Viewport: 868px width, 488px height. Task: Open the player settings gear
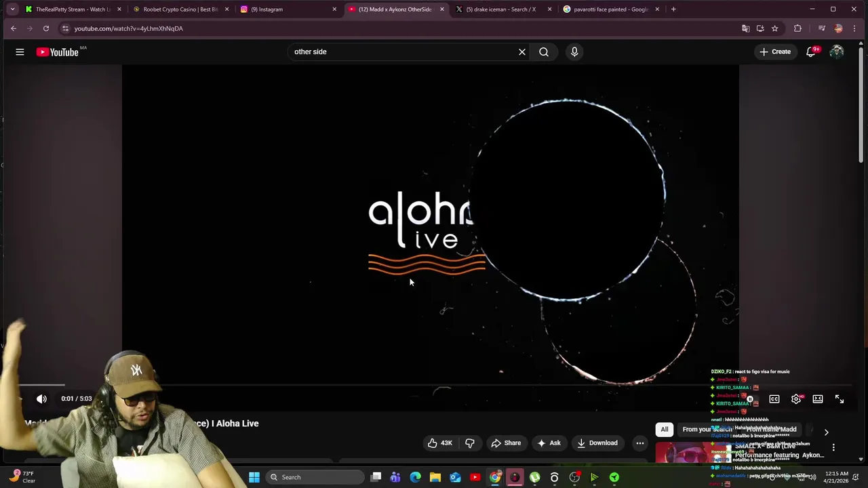(796, 399)
